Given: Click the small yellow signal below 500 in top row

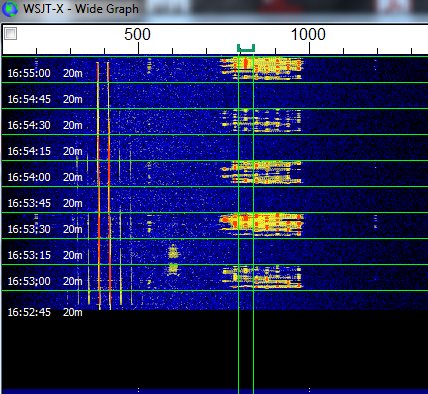Looking at the screenshot, I should click(149, 65).
